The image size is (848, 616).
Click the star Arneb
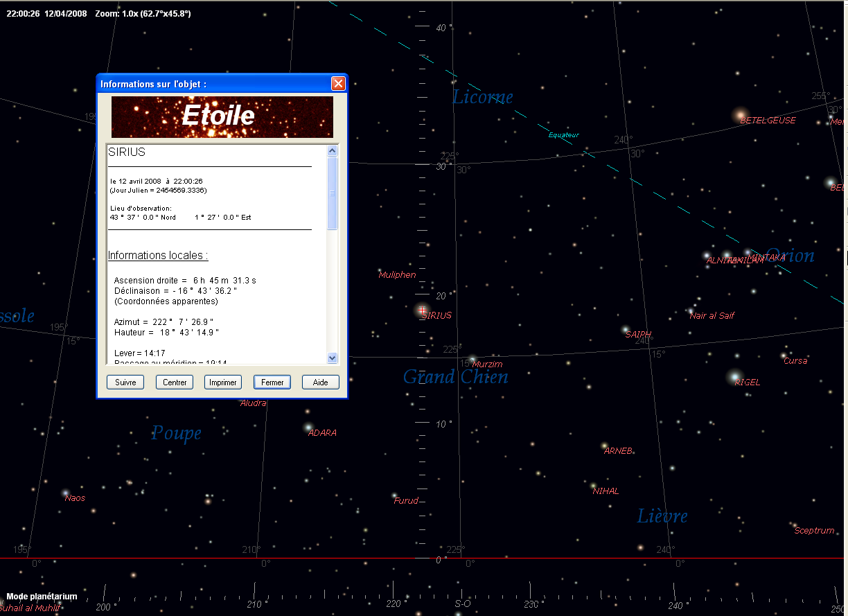click(604, 446)
